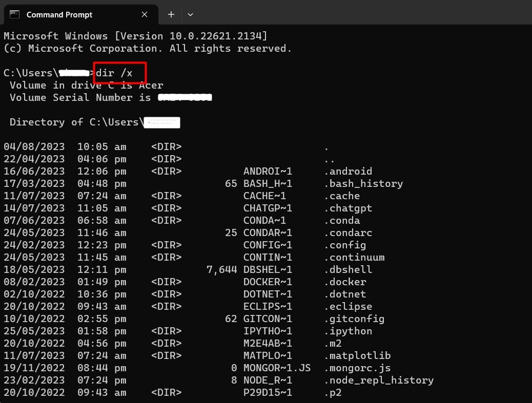The height and width of the screenshot is (403, 532).
Task: Click the date '19/11/2022' on the .mongorc.js row
Action: 34,368
